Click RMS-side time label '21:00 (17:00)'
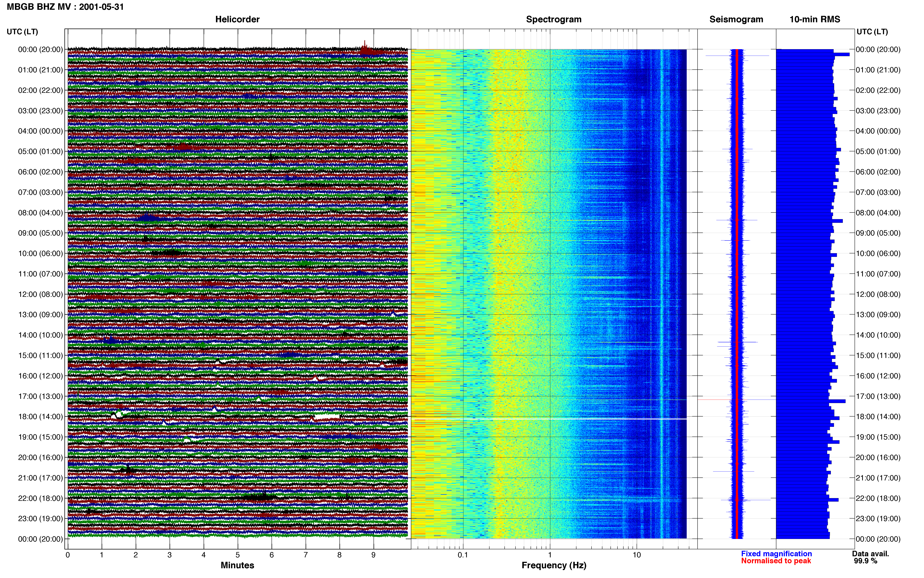The height and width of the screenshot is (578, 924). tap(878, 478)
